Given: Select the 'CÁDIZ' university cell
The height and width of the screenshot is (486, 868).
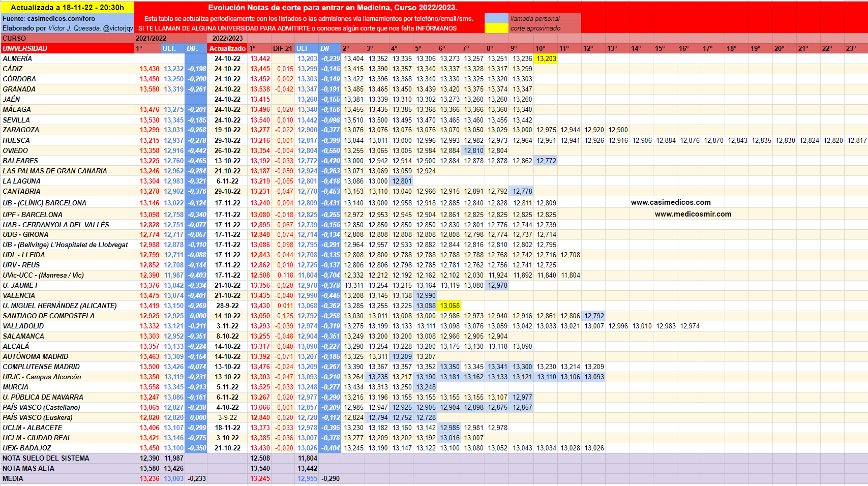Looking at the screenshot, I should (67, 69).
